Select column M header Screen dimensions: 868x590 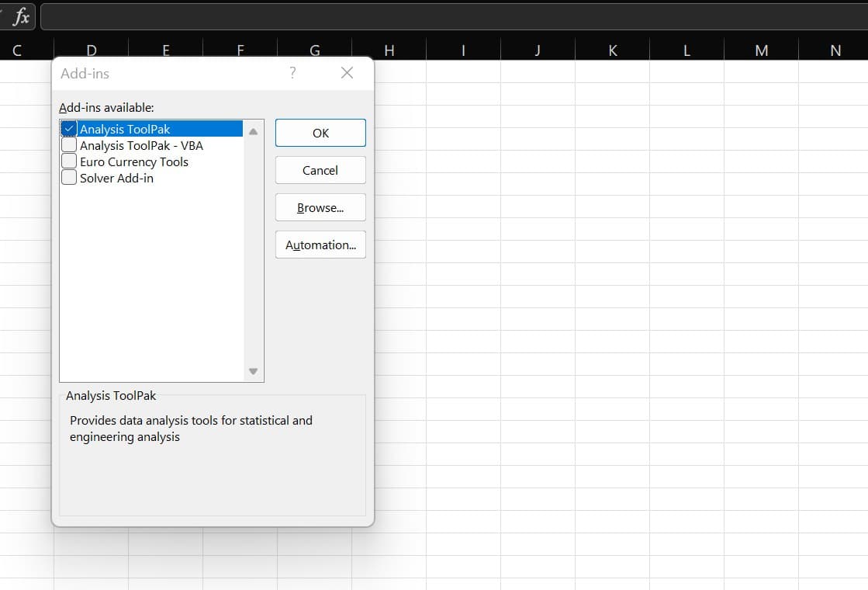[761, 50]
